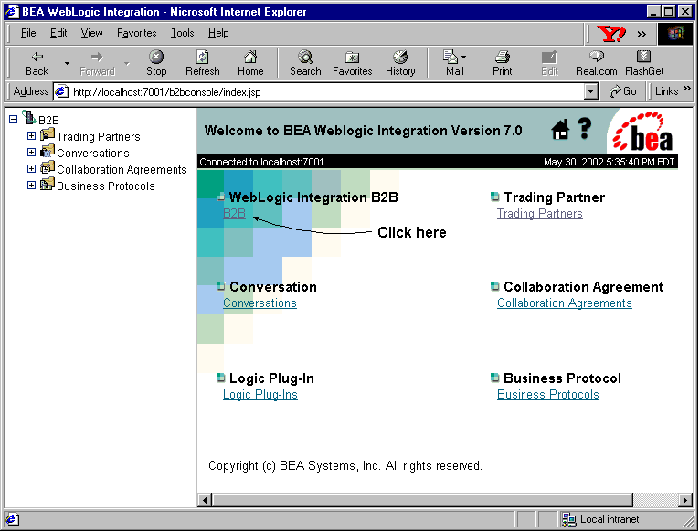Open the Collaboration Agreements link
This screenshot has height=532, width=700.
click(x=564, y=303)
